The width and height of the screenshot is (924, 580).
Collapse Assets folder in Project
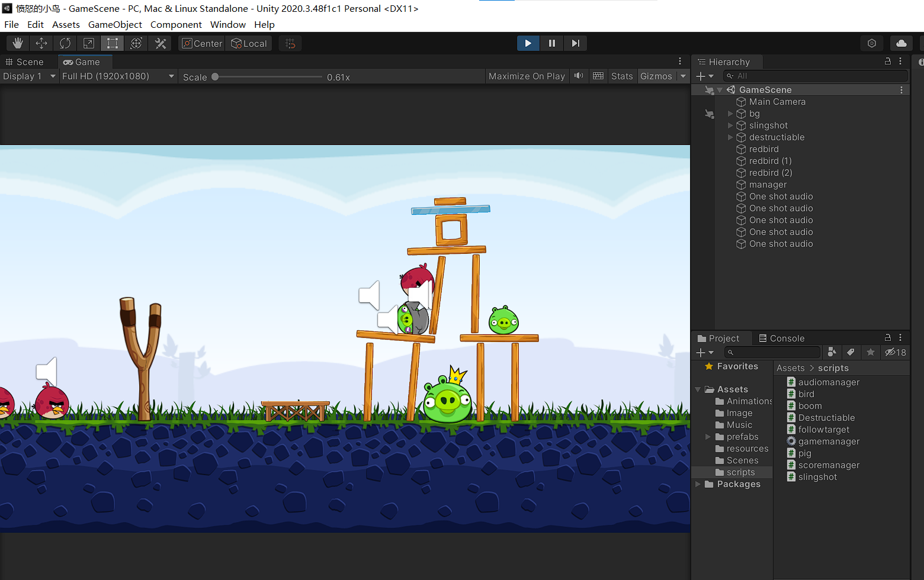click(698, 389)
